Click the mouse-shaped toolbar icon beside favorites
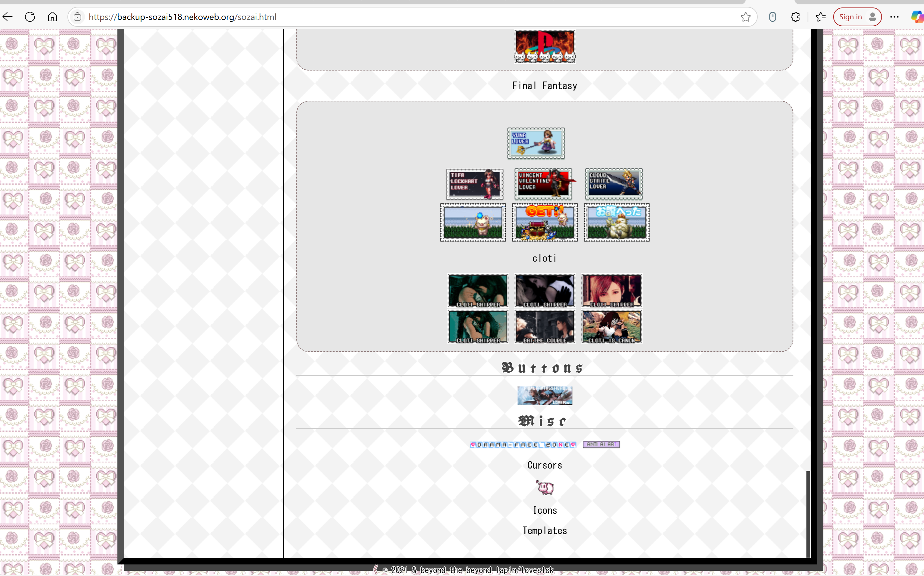Image resolution: width=924 pixels, height=576 pixels. pos(772,17)
